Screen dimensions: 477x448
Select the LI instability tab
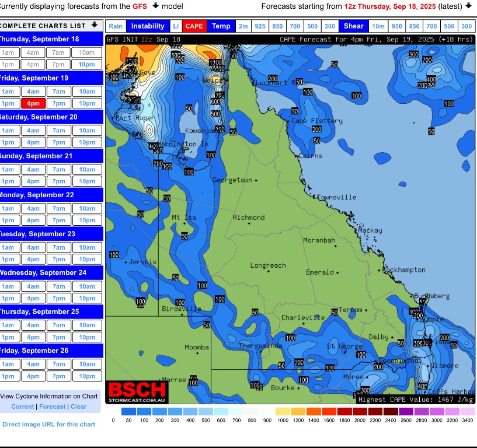coord(176,26)
